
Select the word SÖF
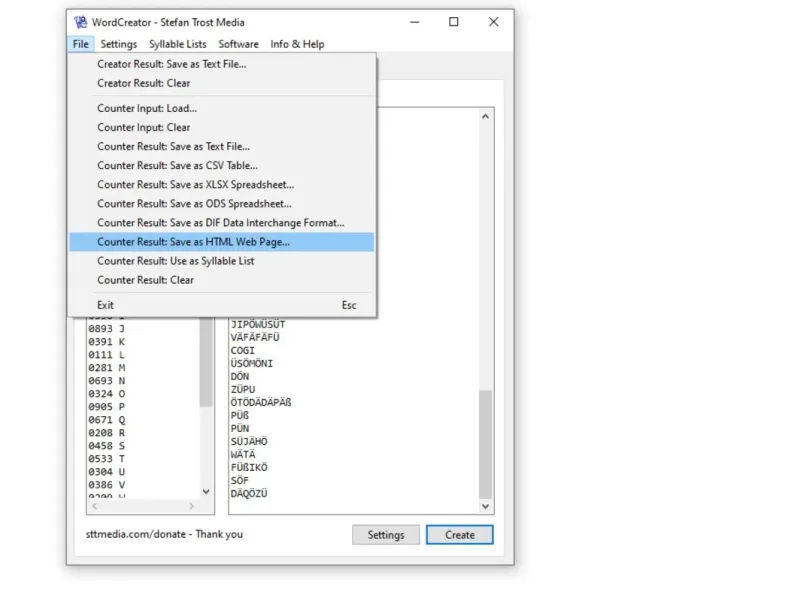pyautogui.click(x=239, y=481)
